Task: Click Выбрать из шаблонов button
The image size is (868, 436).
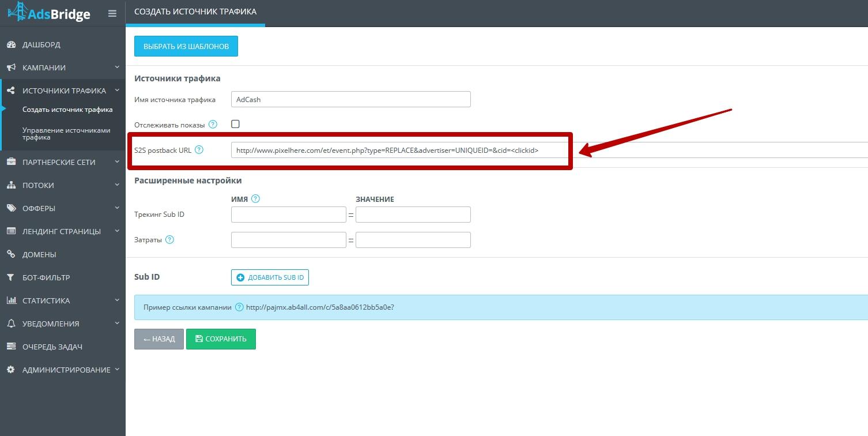Action: pos(186,46)
